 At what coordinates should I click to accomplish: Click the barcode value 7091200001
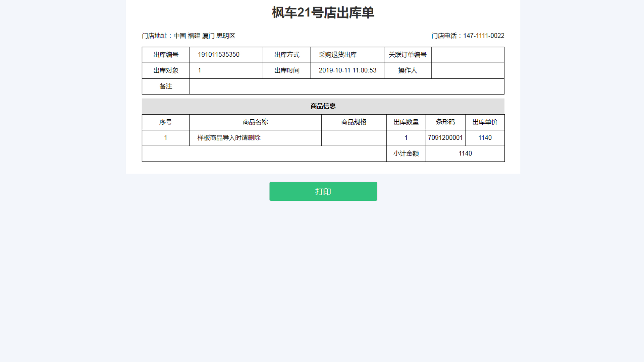coord(445,138)
